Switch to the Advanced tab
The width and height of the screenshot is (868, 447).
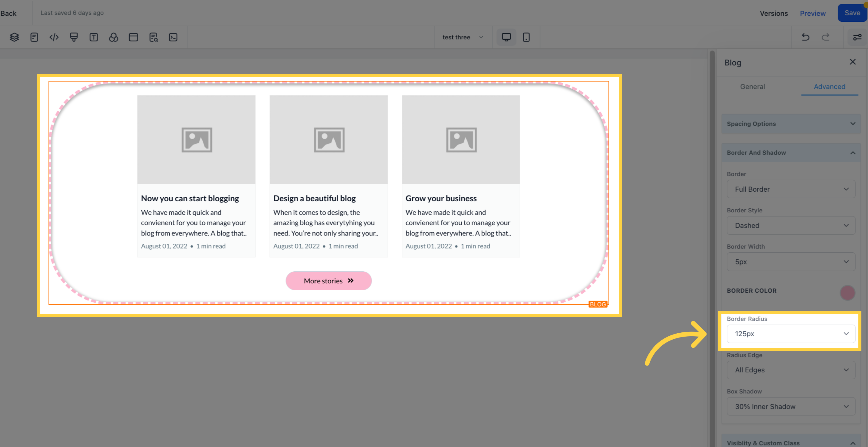click(829, 87)
